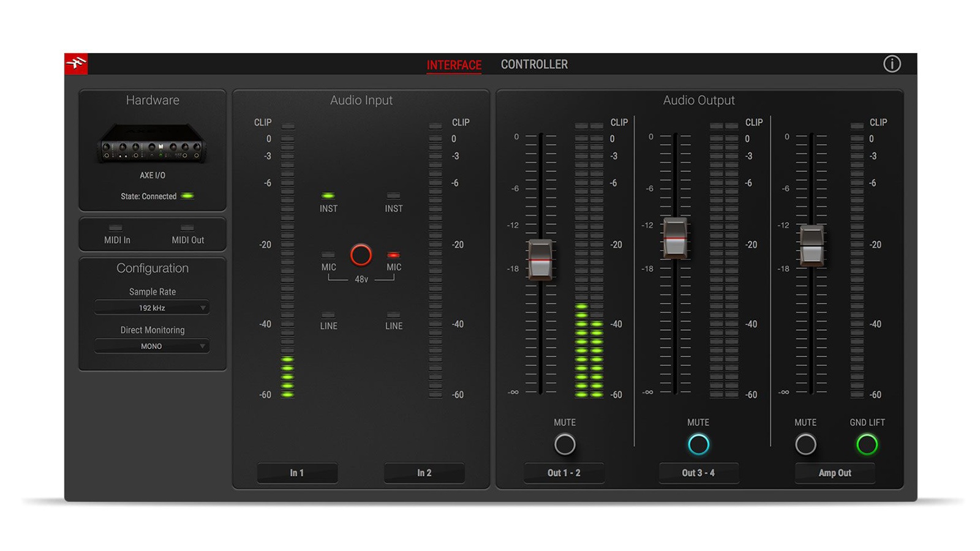Viewport: 980px width, 551px height.
Task: Select the INTERFACE tab
Action: tap(453, 64)
